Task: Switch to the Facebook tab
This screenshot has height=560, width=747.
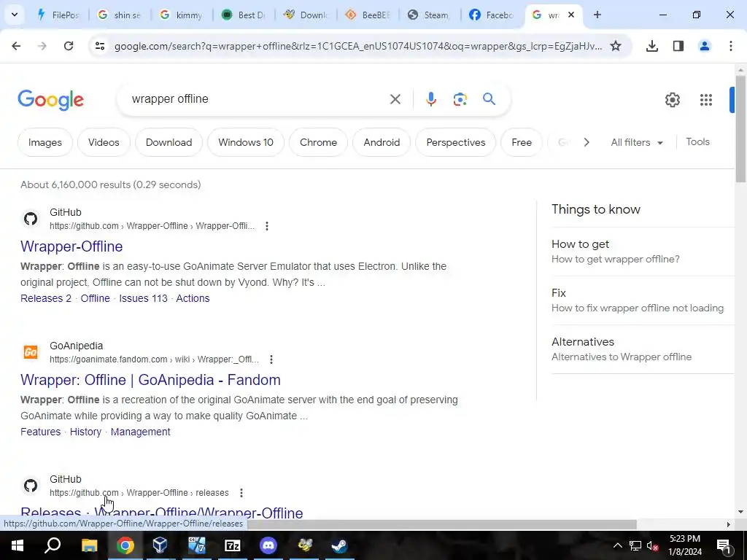Action: [x=492, y=15]
